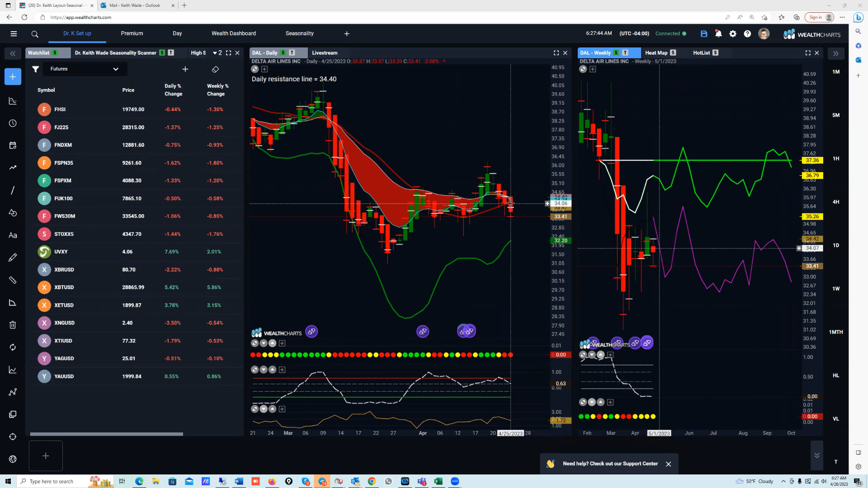Click the green 32.20 price label on daily axis
Screen dimensions: 868x488
pyautogui.click(x=561, y=241)
